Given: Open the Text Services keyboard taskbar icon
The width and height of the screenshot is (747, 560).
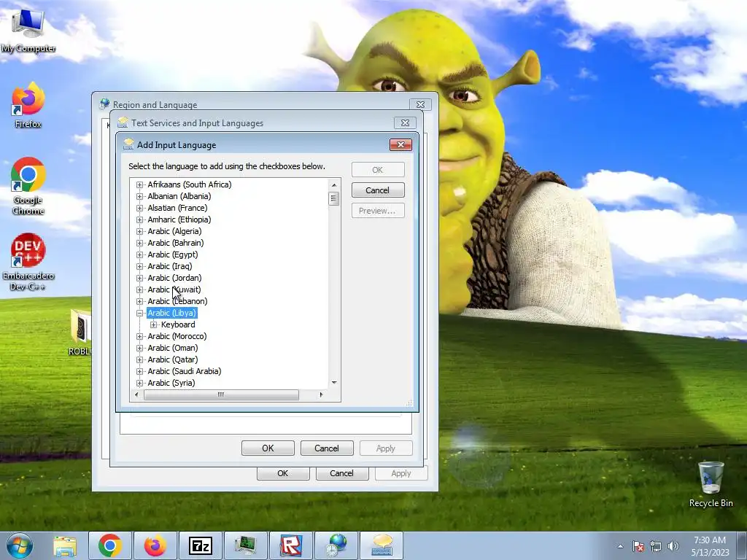Looking at the screenshot, I should click(382, 545).
